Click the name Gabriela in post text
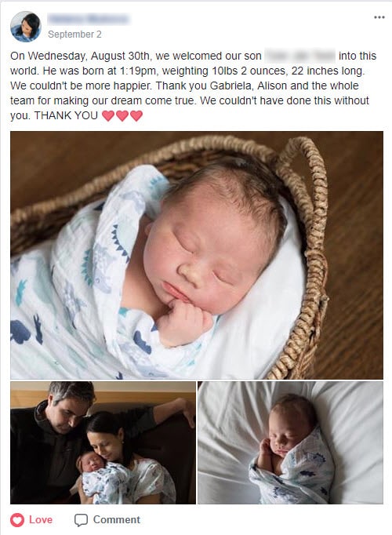Viewport: 392px width, 535px height. 231,86
